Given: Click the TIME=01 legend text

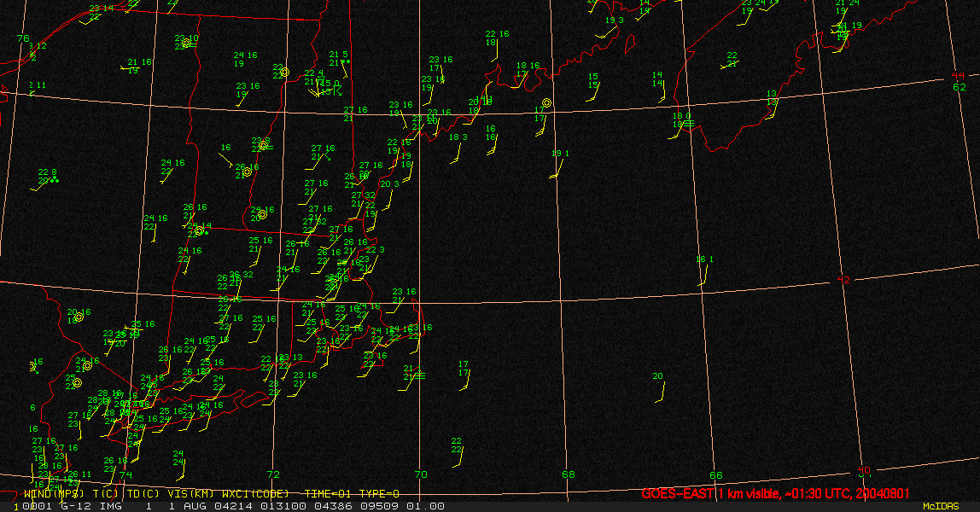Looking at the screenshot, I should tap(328, 493).
